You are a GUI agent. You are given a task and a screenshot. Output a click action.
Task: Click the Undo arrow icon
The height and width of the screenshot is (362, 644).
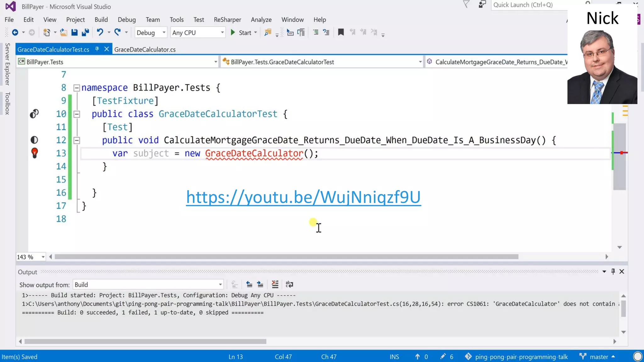(x=100, y=32)
